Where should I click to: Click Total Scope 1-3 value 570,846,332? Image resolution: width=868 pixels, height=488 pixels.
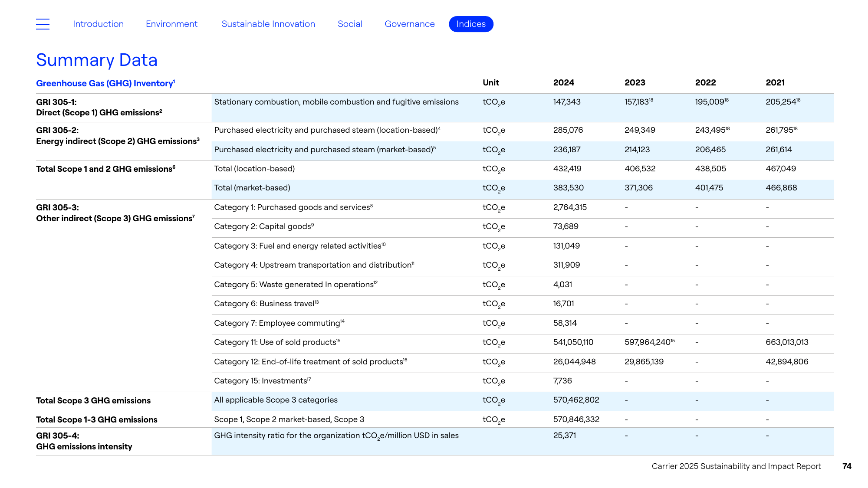(x=576, y=419)
